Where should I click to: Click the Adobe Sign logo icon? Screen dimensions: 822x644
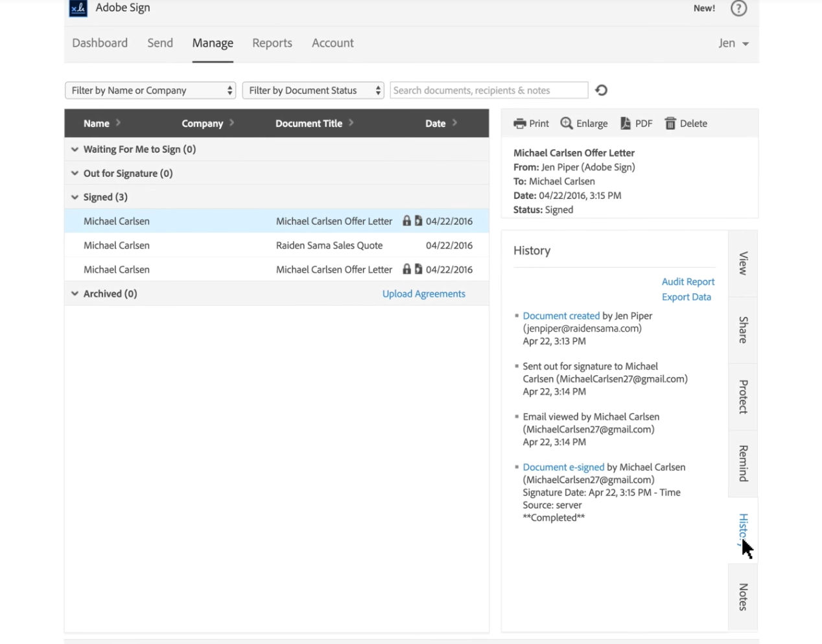(x=78, y=8)
